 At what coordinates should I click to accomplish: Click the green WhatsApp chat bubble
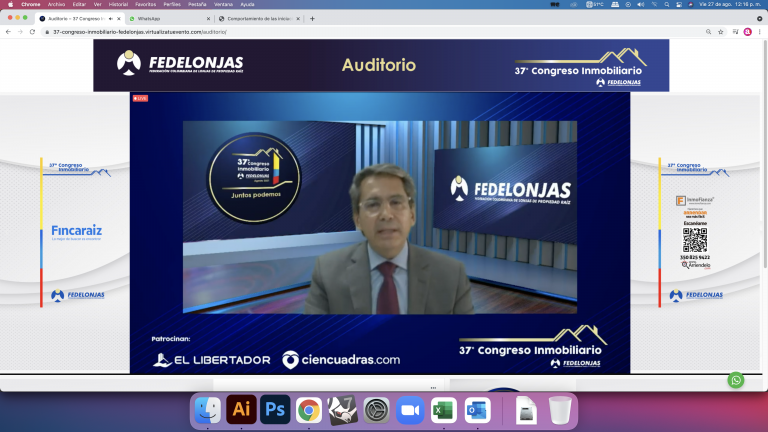point(736,380)
